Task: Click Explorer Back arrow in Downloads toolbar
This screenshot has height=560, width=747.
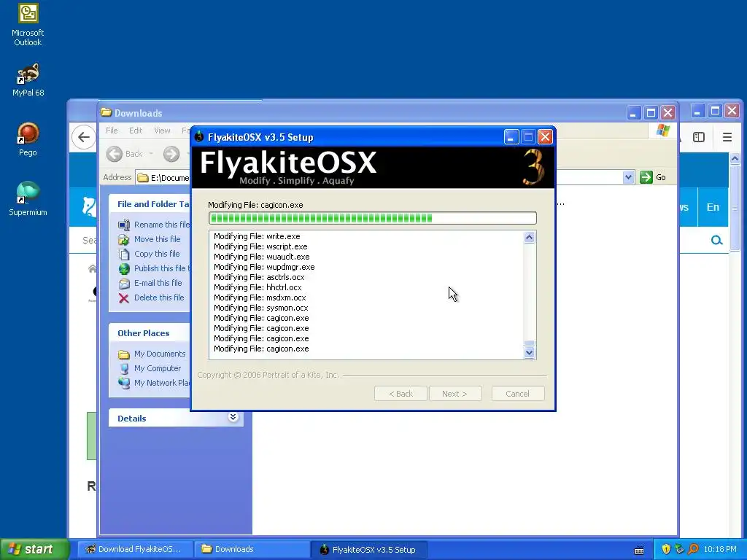Action: tap(115, 154)
